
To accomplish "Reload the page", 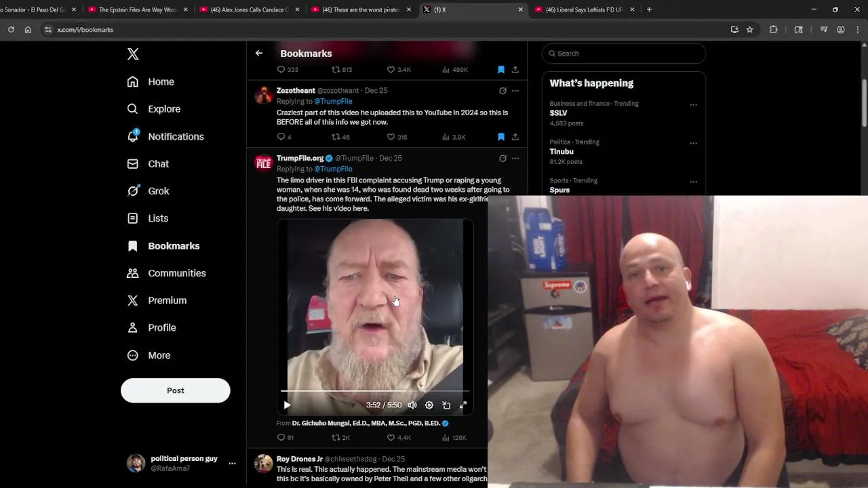I will 11,30.
